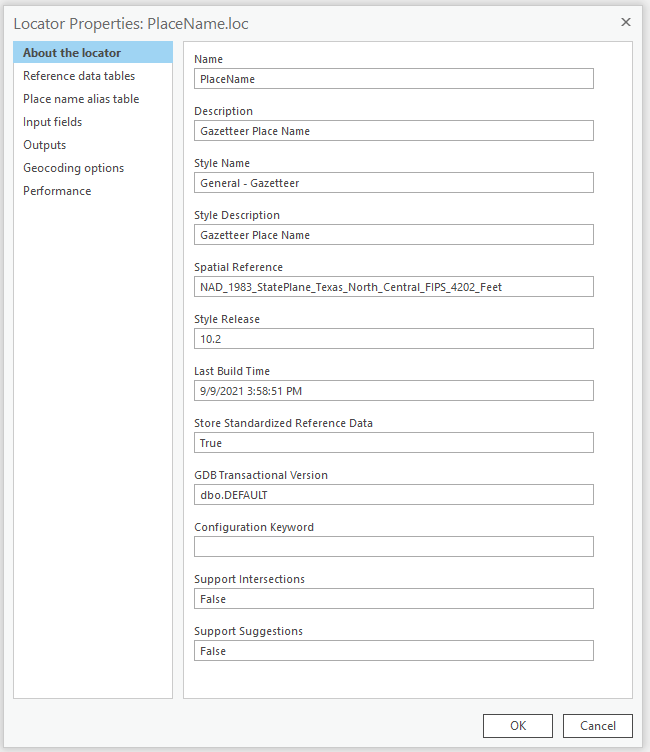Show Geocoding options page

pos(74,168)
